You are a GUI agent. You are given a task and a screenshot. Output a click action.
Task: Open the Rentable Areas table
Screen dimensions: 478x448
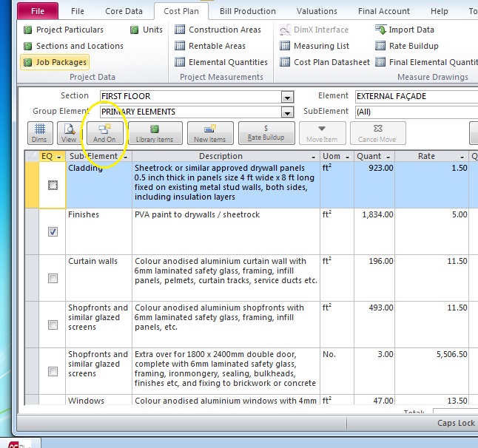[210, 46]
